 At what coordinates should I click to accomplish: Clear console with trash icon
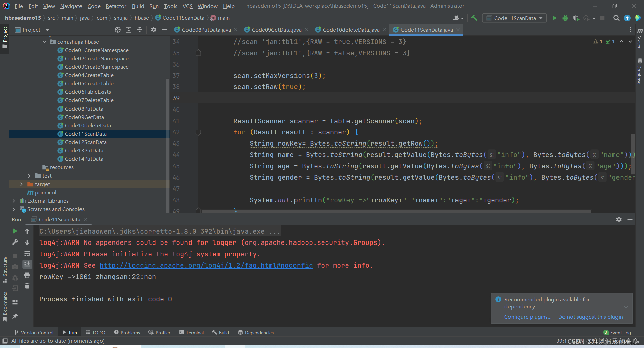tap(27, 286)
